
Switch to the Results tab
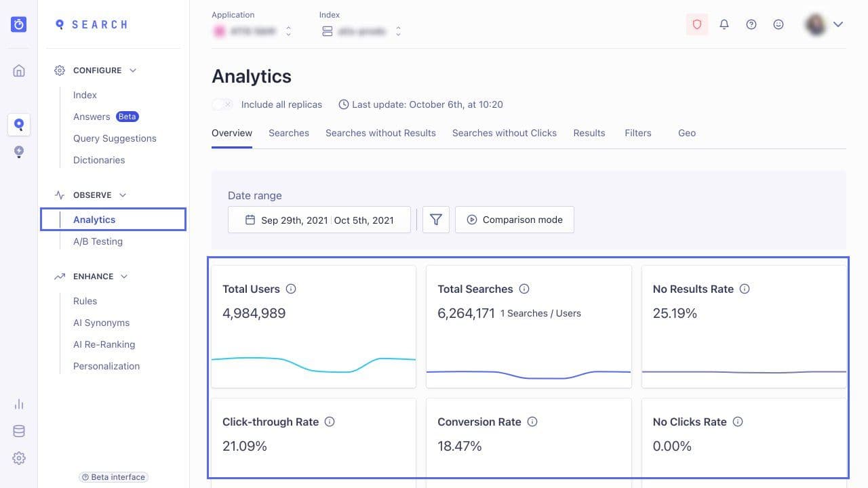pyautogui.click(x=589, y=133)
